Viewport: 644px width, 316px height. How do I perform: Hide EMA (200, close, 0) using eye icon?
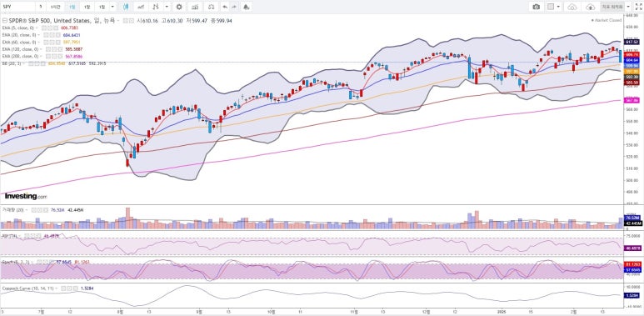click(x=48, y=56)
